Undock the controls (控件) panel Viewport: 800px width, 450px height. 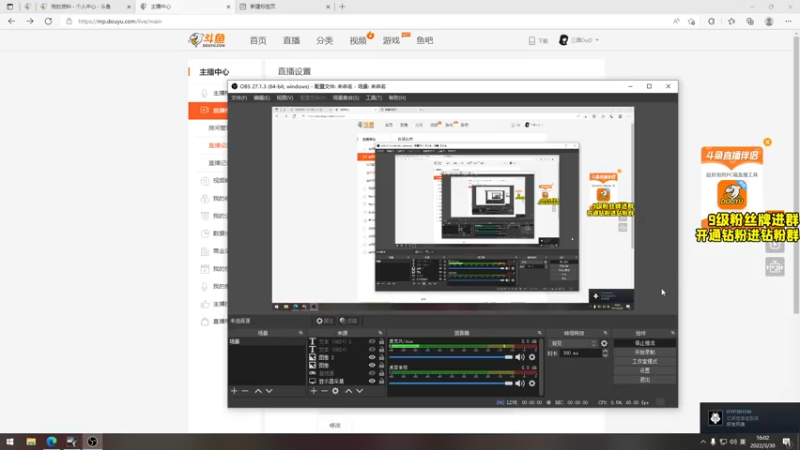pos(672,333)
